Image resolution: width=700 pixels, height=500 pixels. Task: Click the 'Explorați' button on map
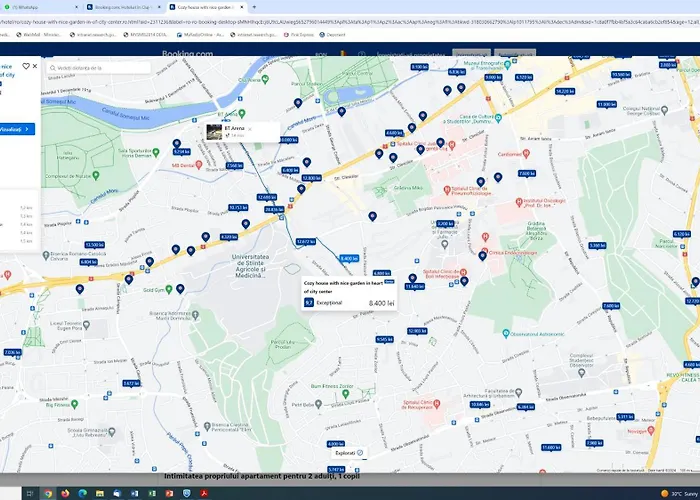click(347, 453)
